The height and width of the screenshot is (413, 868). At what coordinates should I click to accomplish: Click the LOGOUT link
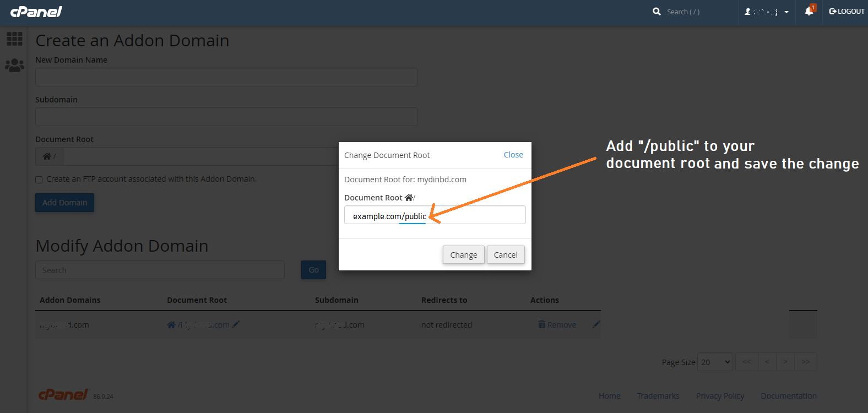847,12
